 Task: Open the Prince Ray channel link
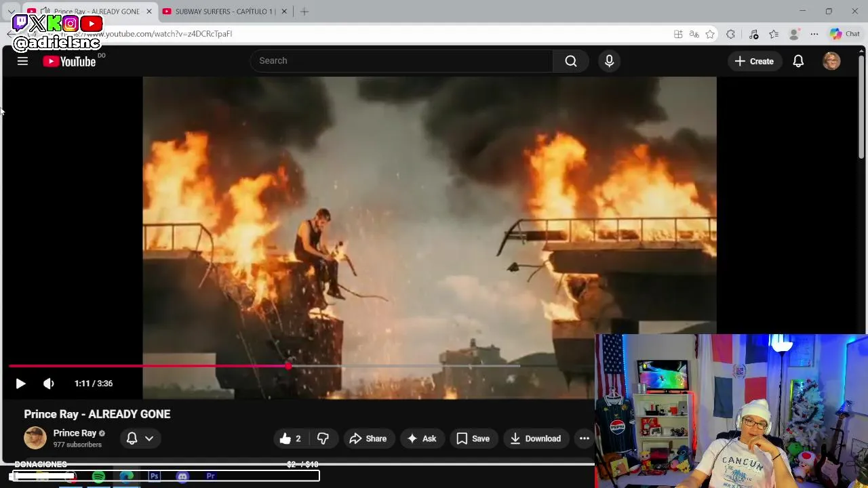75,433
